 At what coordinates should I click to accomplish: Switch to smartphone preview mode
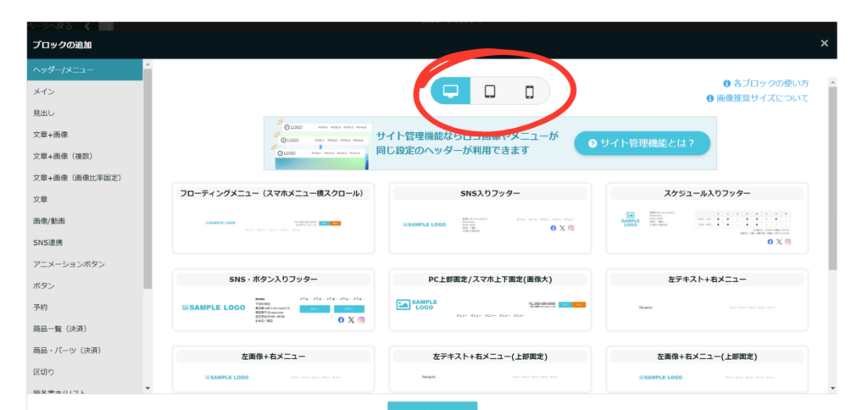pyautogui.click(x=529, y=91)
